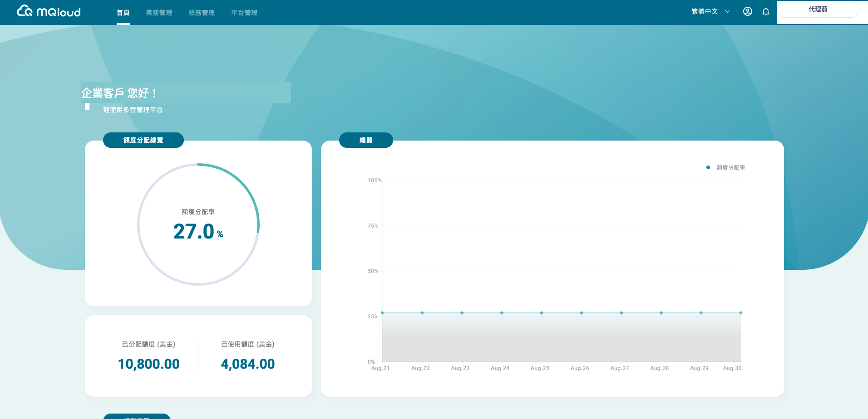Toggle the 額度分配率 chart legend
Viewport: 868px width, 419px height.
(726, 168)
